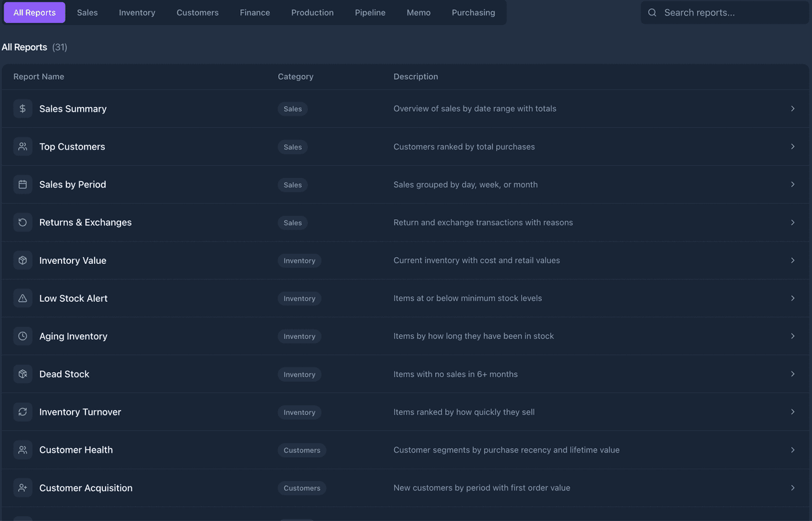Open Sales by Period via its row chevron
Image resolution: width=812 pixels, height=521 pixels.
[x=792, y=184]
